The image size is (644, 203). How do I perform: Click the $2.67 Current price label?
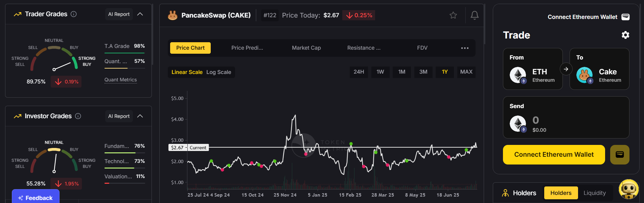coord(189,148)
